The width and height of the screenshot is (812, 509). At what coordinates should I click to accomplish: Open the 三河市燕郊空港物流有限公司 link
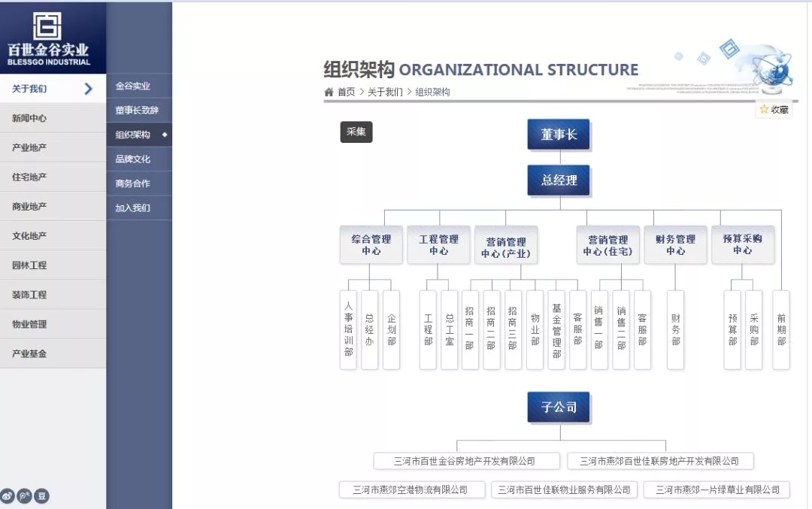coord(412,489)
